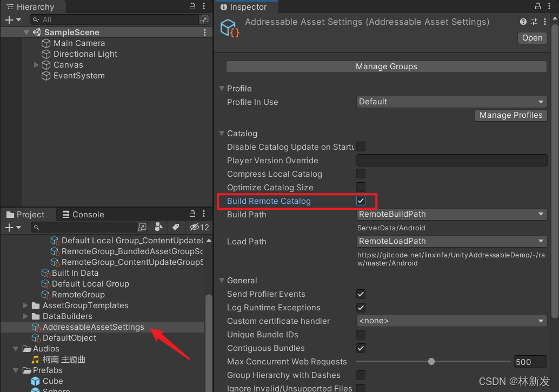
Task: Click the EventSystem cube icon
Action: [46, 76]
